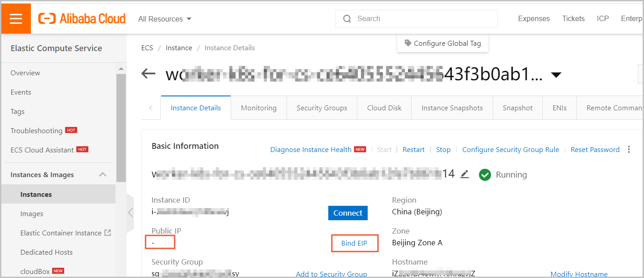Open Elastic Container Instance in sidebar
The width and height of the screenshot is (644, 278).
[61, 233]
